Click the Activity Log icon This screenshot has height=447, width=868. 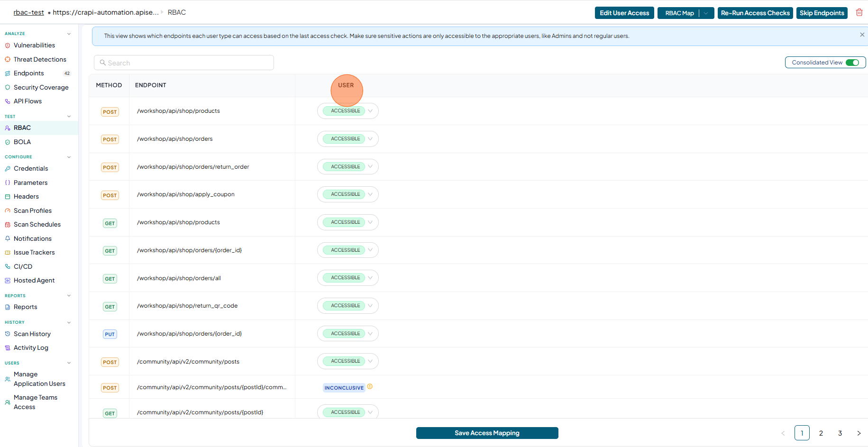tap(8, 348)
